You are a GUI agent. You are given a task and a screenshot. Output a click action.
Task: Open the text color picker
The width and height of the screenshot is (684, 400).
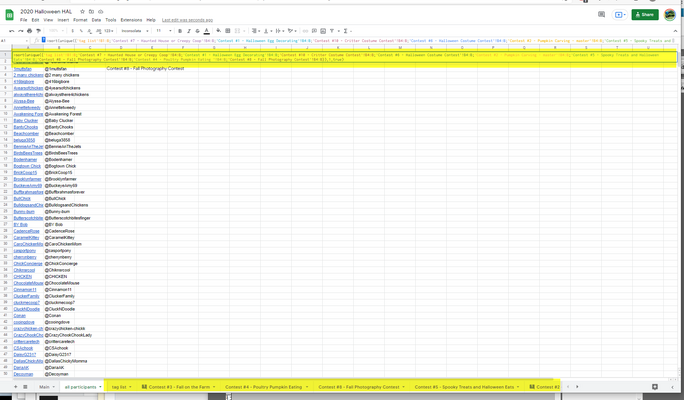tap(207, 31)
